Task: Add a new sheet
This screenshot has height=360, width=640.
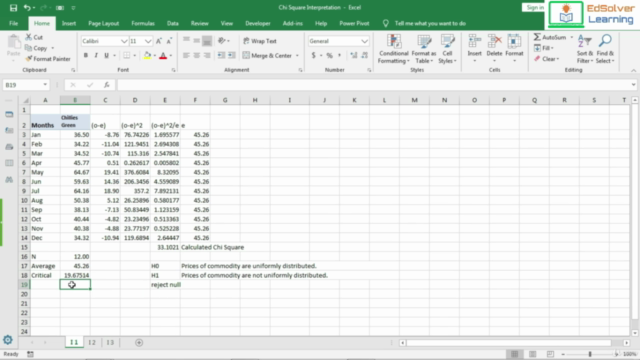Action: 139,342
